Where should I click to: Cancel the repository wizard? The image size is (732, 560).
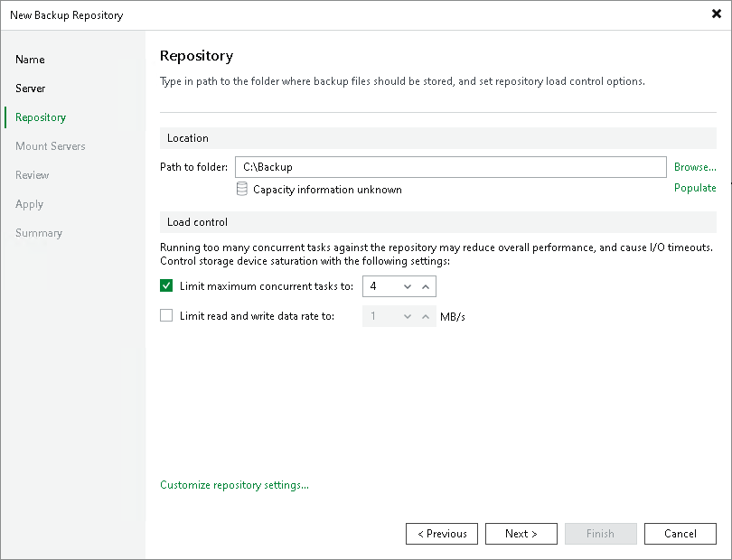pos(680,533)
